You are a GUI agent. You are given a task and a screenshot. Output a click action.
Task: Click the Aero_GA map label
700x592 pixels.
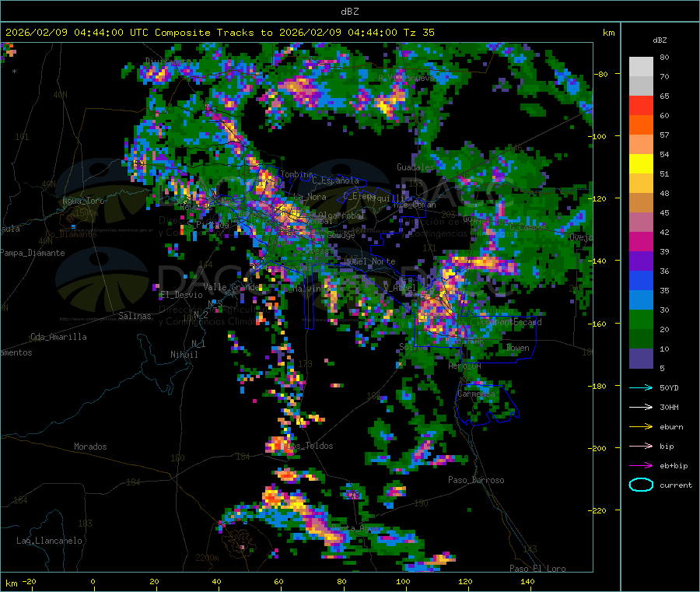pos(465,366)
